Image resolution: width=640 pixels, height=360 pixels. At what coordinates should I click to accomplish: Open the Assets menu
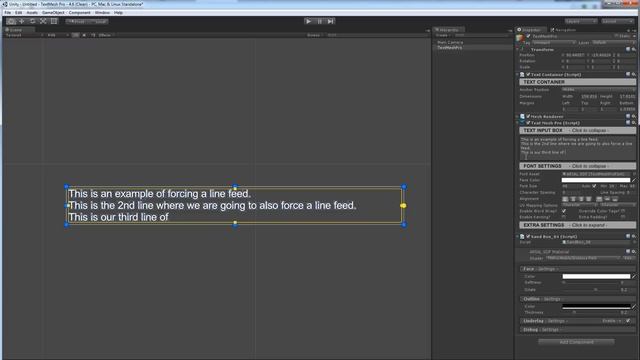pos(32,13)
